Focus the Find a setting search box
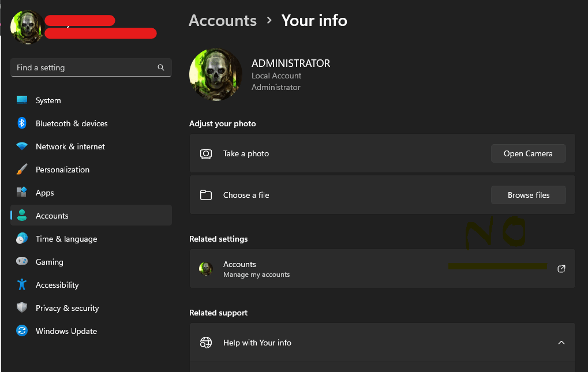Image resolution: width=588 pixels, height=372 pixels. [x=91, y=67]
